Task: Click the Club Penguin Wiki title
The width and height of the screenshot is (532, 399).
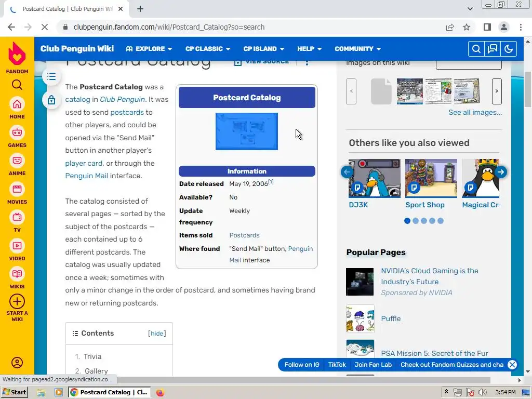Action: [x=77, y=48]
